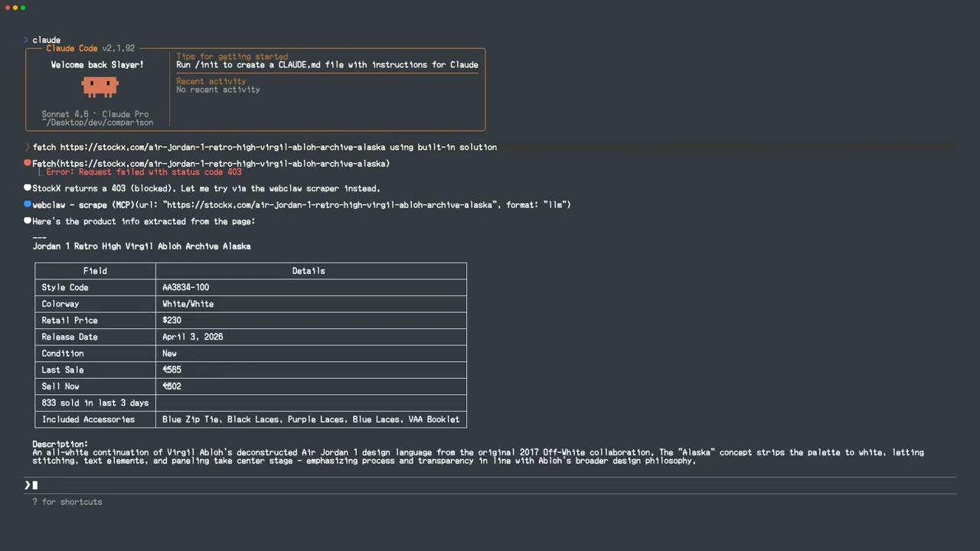The height and width of the screenshot is (551, 980).
Task: Click the red close window button
Action: (x=7, y=8)
